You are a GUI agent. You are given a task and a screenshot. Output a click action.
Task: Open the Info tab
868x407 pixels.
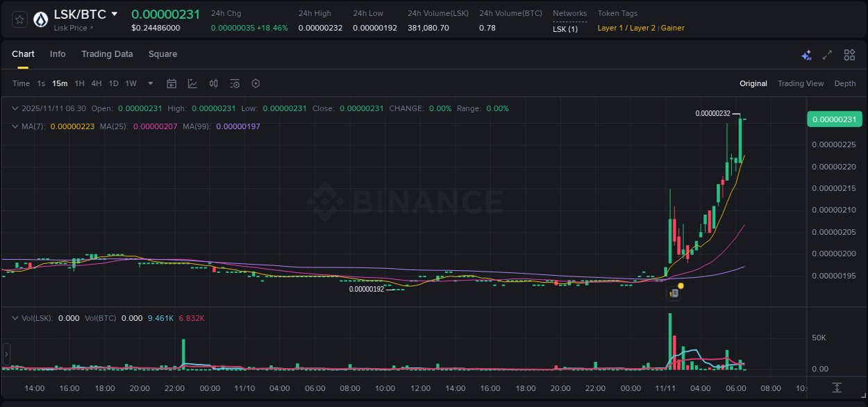pos(58,54)
